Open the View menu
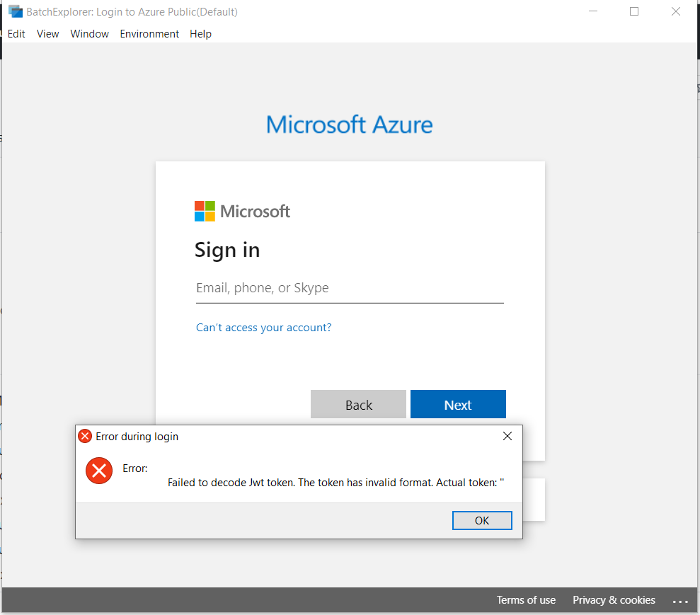 [x=47, y=34]
